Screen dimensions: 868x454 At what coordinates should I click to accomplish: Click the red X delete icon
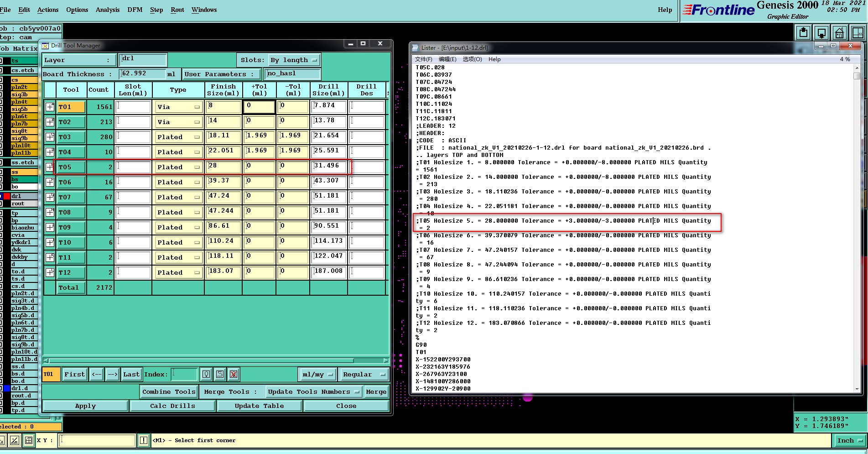point(234,375)
